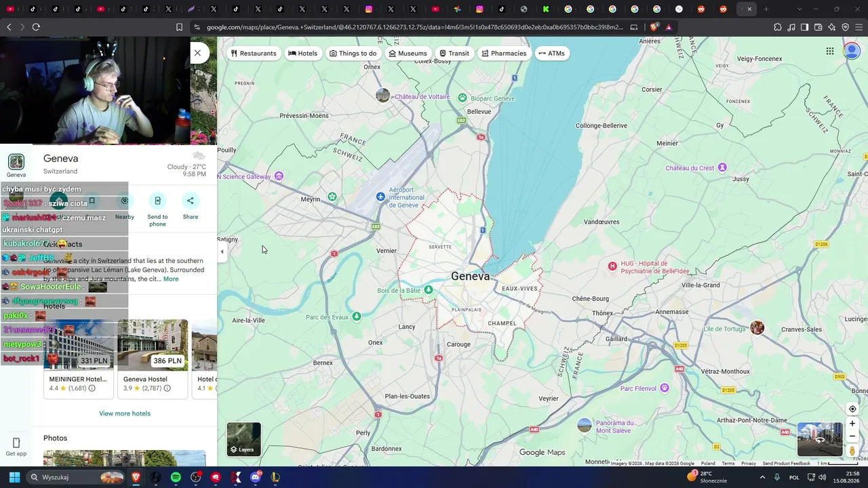Open the Biopark Genève marker
Screen dimensions: 868x488
[x=462, y=98]
